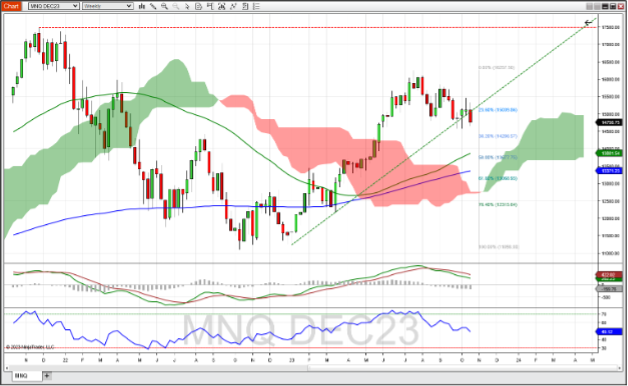The image size is (628, 386).
Task: Close the chart window
Action: click(x=621, y=6)
